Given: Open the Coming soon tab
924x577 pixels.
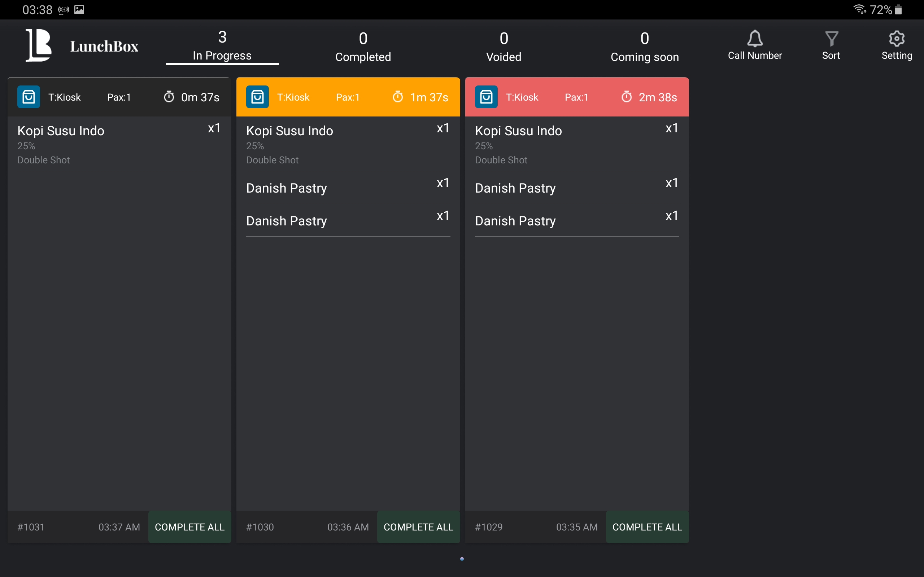Looking at the screenshot, I should (x=645, y=47).
